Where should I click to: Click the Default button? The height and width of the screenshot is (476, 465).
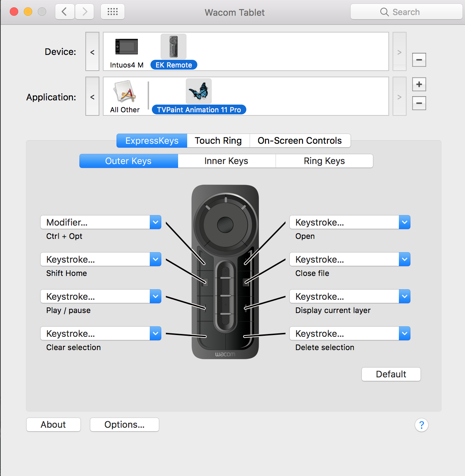pyautogui.click(x=391, y=374)
